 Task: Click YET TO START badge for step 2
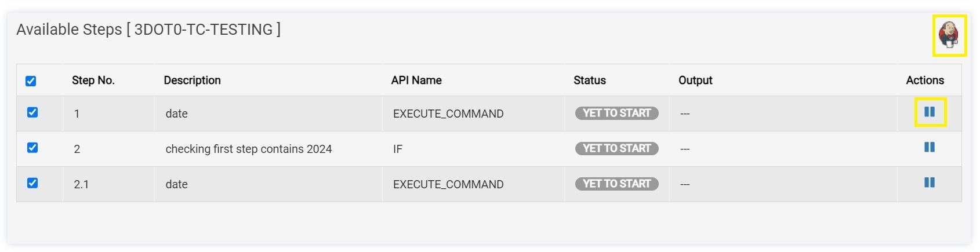coord(616,148)
